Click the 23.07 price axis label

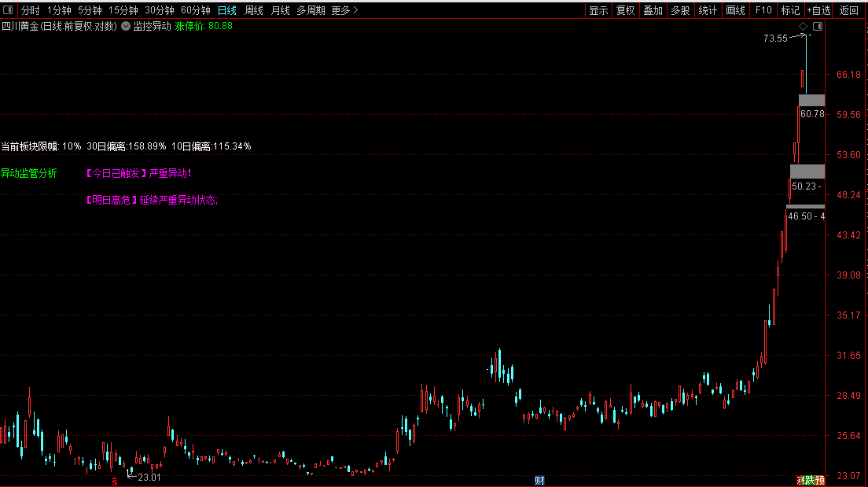tap(848, 475)
